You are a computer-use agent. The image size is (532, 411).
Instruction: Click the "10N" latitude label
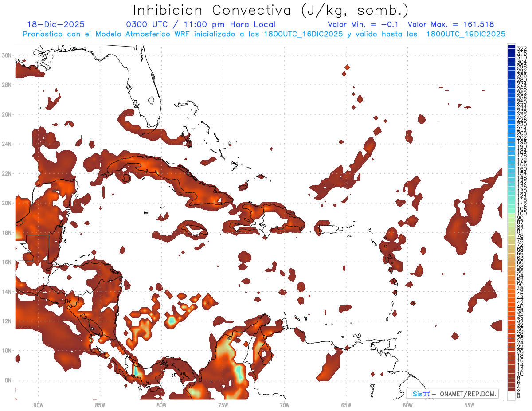tap(8, 351)
